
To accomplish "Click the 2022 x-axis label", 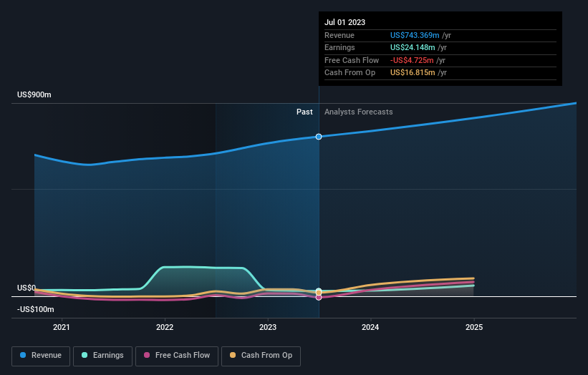I will [165, 328].
